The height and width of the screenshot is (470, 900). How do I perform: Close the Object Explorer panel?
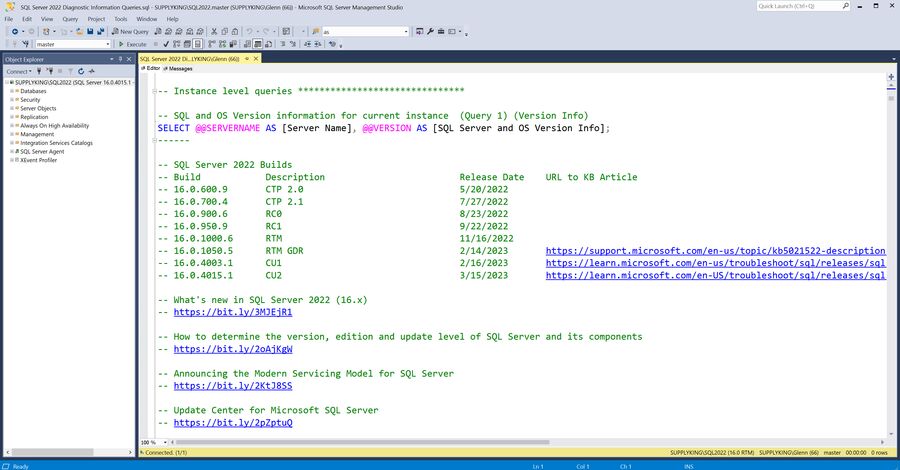coord(129,59)
